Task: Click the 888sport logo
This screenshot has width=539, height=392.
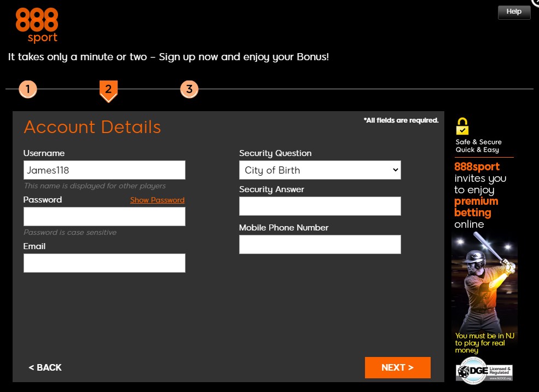Action: coord(37,25)
